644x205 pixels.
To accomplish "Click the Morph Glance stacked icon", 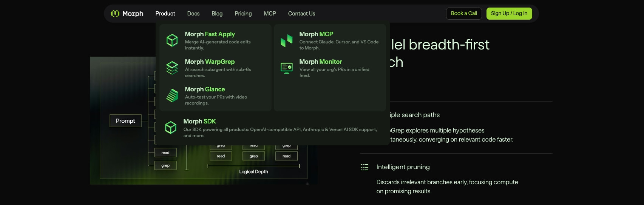I will point(172,96).
